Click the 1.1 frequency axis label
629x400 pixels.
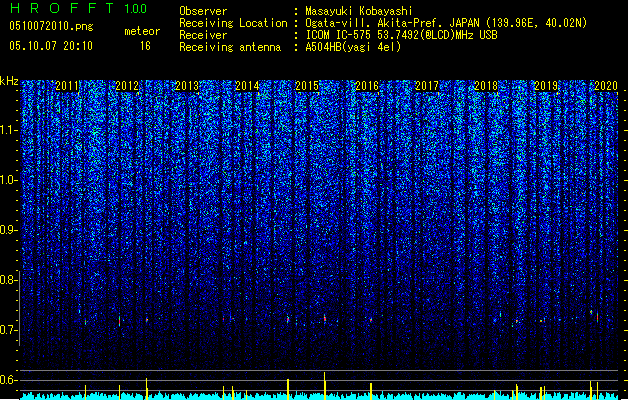pyautogui.click(x=9, y=130)
